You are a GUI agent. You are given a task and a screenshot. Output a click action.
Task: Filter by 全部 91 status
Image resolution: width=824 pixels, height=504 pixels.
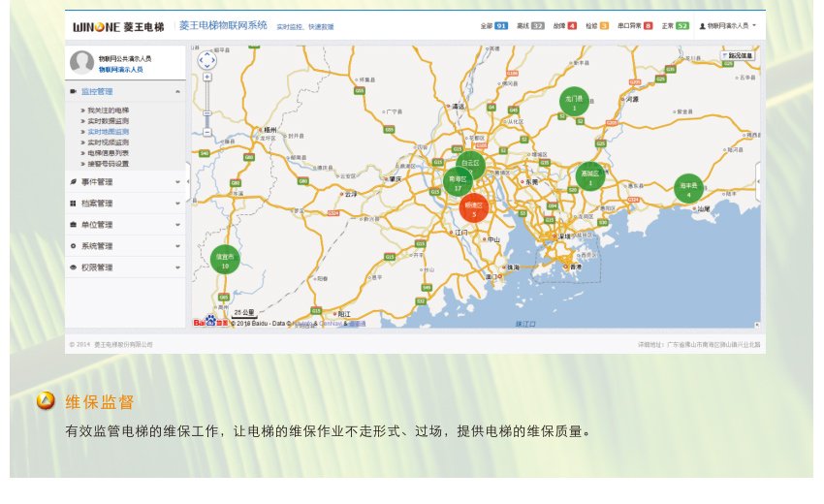click(x=494, y=26)
